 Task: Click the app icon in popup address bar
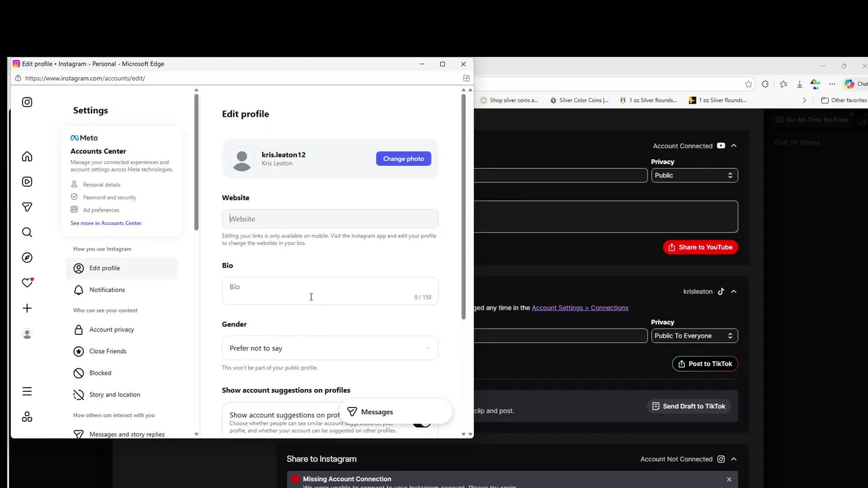pos(467,78)
